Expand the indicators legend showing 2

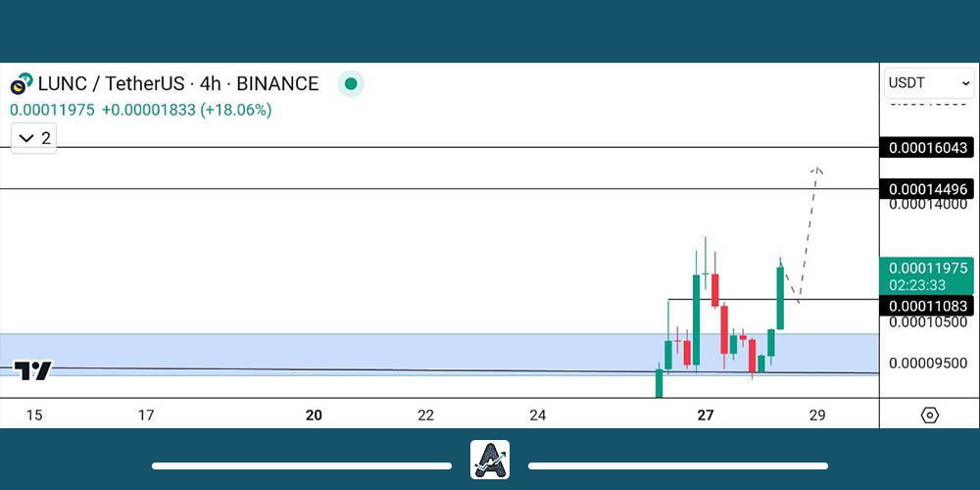click(x=34, y=138)
